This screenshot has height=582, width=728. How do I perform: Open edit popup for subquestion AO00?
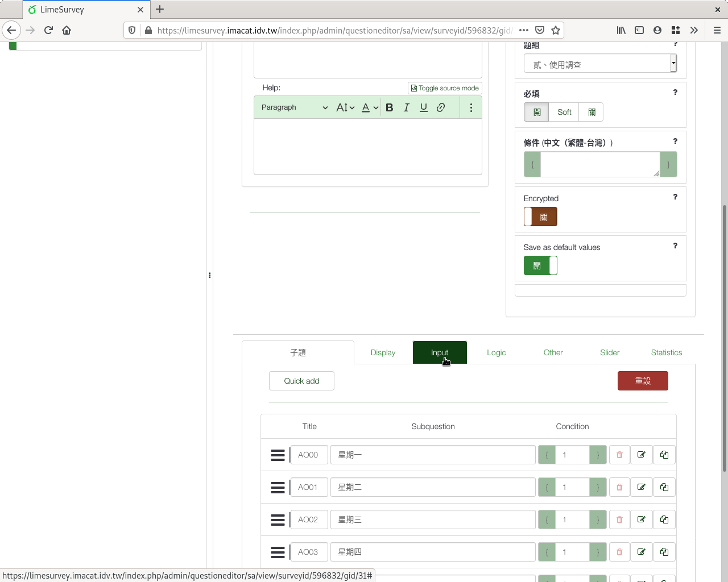click(642, 455)
